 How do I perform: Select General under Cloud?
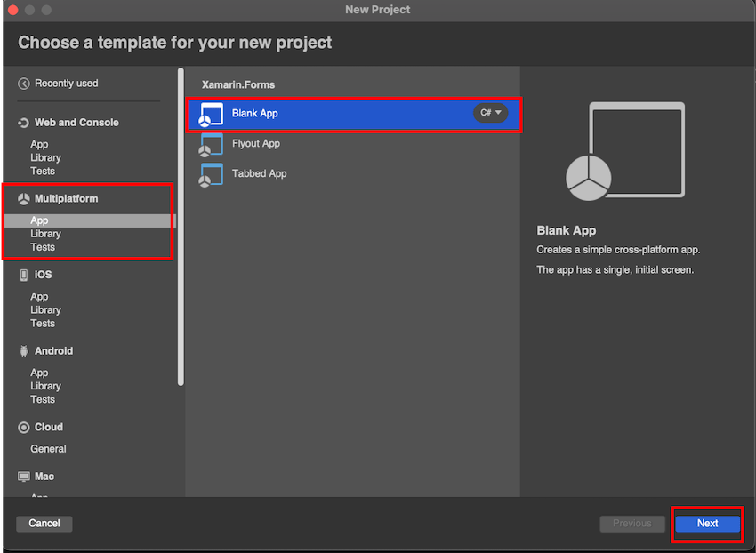click(48, 449)
